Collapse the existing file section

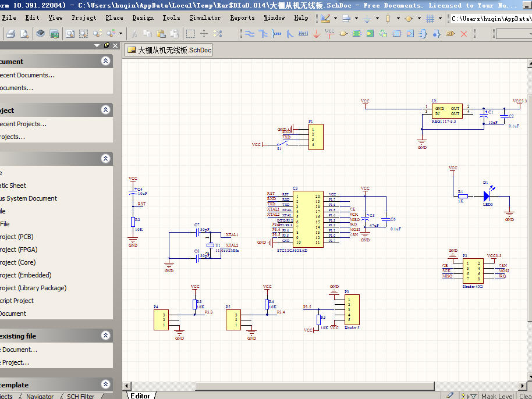[x=105, y=336]
